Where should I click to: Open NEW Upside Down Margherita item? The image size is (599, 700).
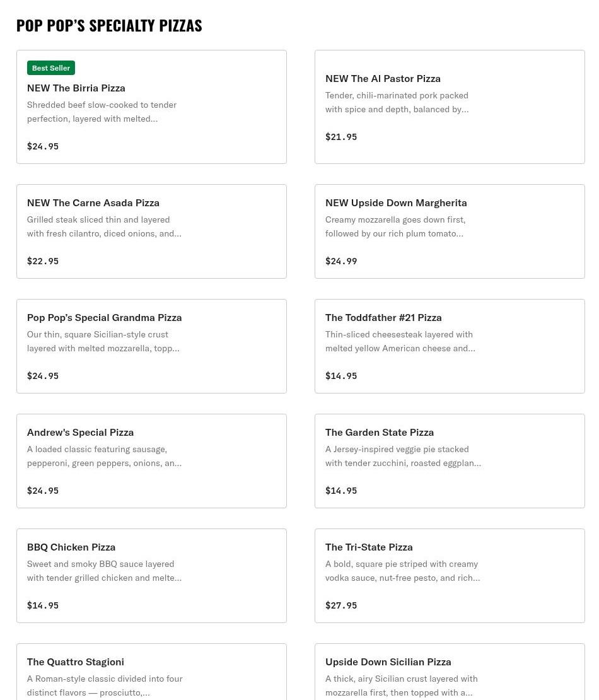tap(450, 231)
